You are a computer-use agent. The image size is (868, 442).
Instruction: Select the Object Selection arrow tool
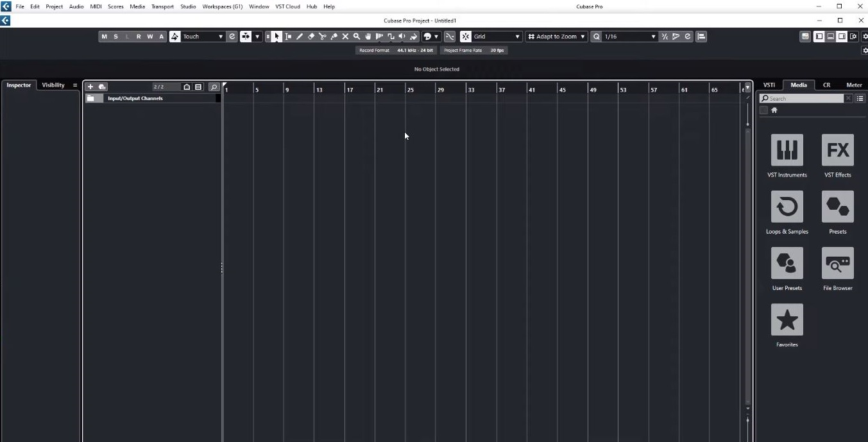[277, 37]
